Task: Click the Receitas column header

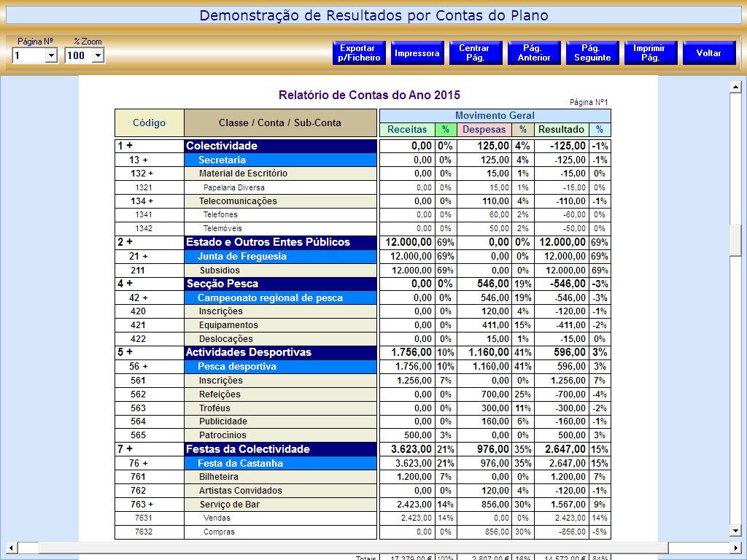Action: point(407,130)
